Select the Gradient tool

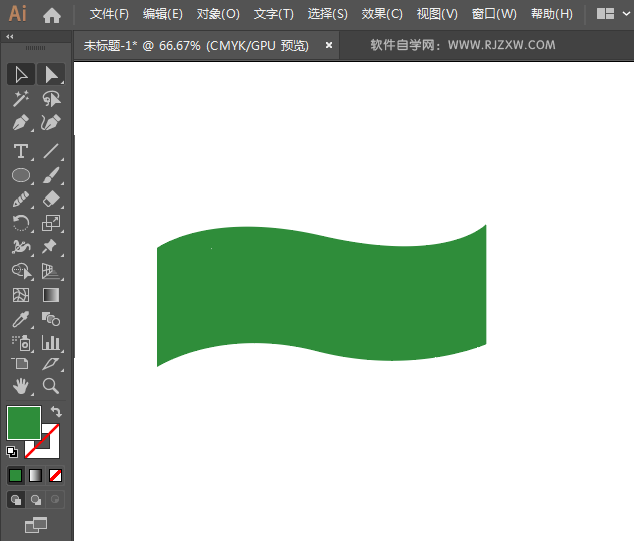51,295
